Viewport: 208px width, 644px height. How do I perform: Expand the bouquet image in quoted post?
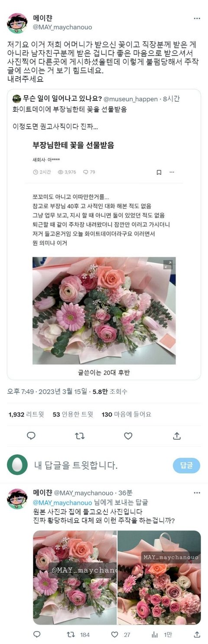point(168,265)
